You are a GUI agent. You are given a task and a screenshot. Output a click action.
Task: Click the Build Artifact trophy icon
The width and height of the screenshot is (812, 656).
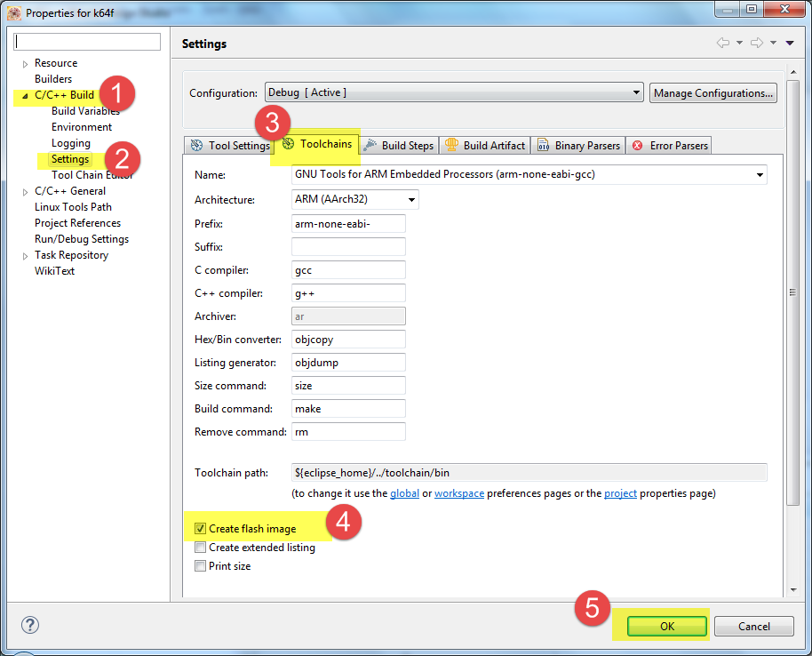coord(451,145)
